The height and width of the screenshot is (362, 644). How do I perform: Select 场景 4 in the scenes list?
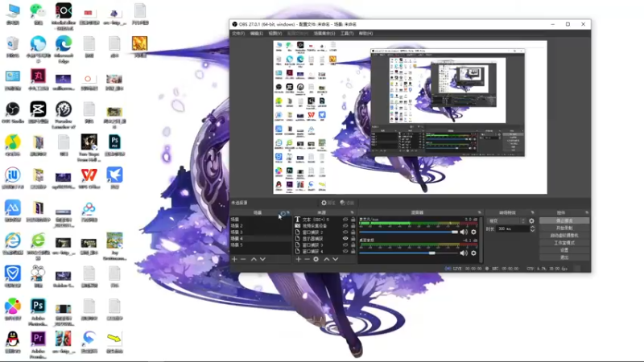[260, 238]
